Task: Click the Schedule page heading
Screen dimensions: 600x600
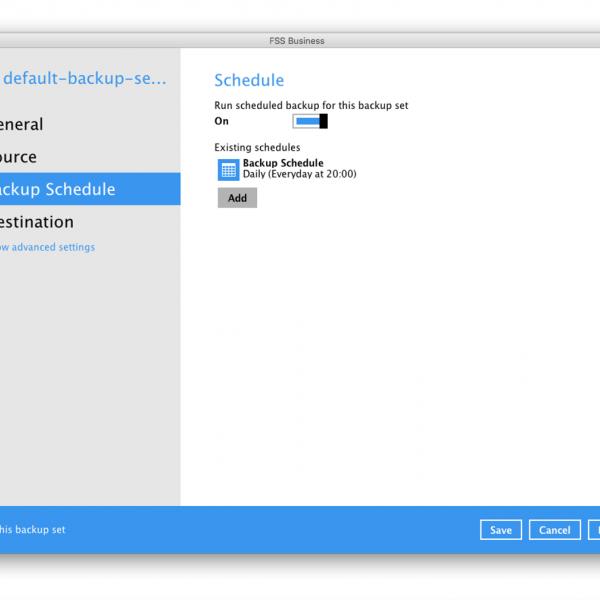Action: (249, 80)
